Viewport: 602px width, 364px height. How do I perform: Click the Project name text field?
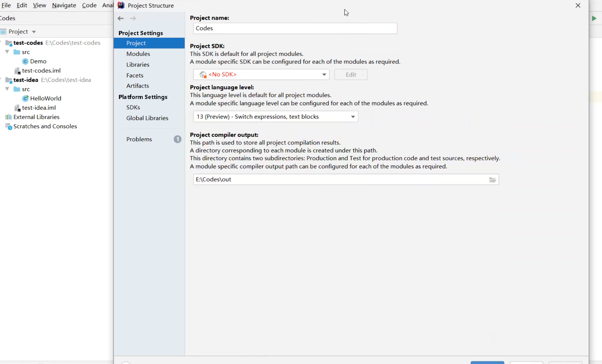295,28
